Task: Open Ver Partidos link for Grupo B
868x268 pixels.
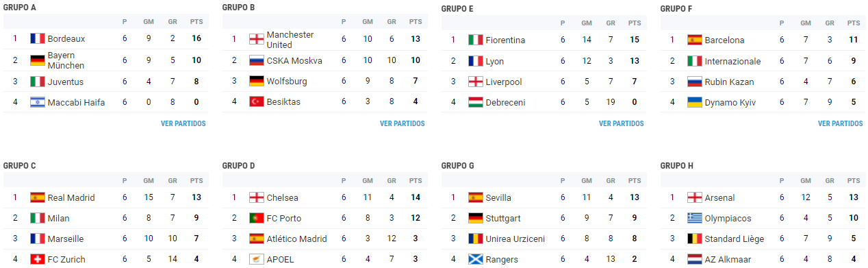Action: (x=403, y=124)
